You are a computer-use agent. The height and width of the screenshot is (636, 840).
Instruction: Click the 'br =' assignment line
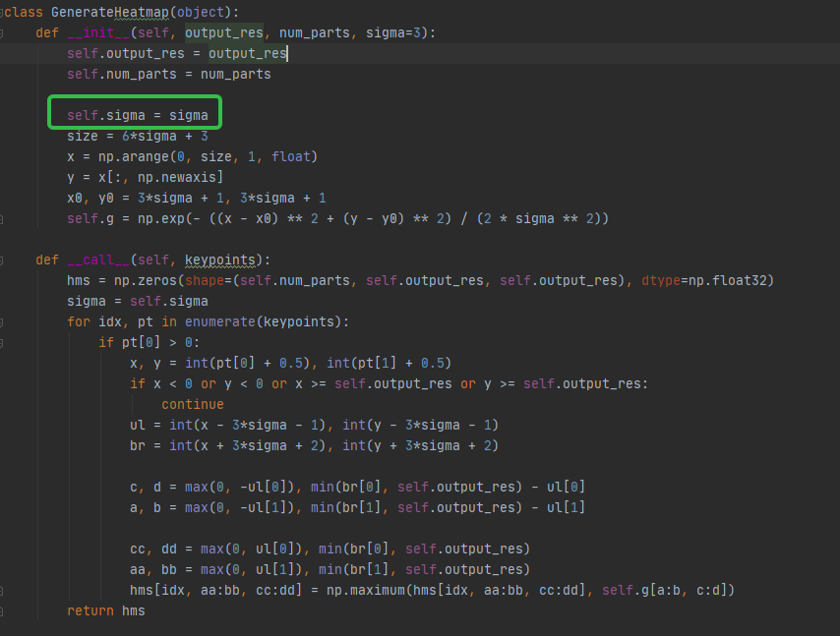[314, 445]
